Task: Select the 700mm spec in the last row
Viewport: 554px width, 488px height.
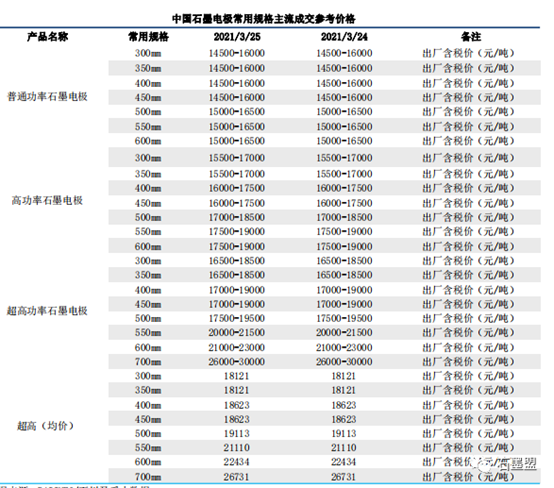Action: pos(148,477)
